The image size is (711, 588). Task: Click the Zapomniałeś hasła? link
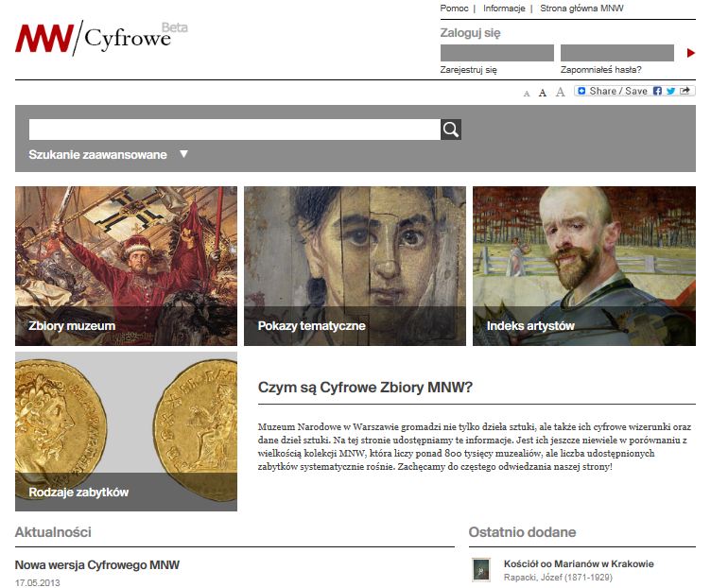point(600,70)
